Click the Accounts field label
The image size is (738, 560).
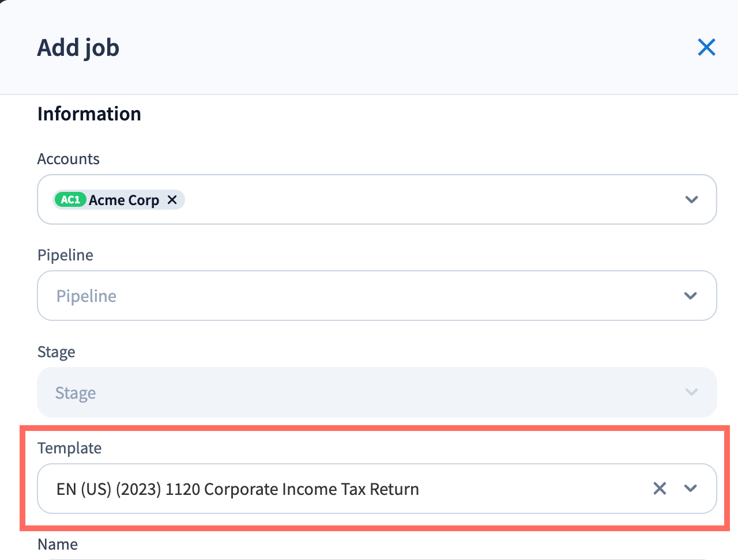pos(69,159)
